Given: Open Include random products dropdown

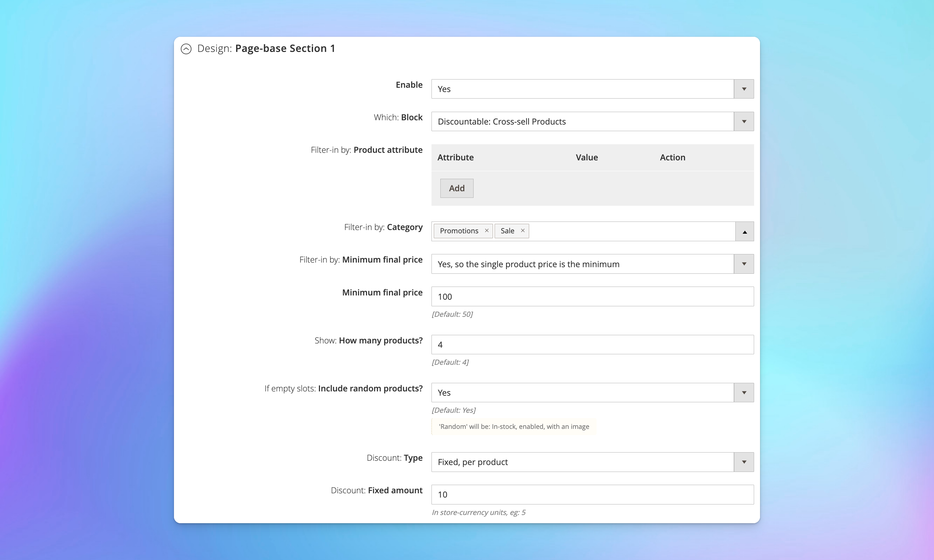Looking at the screenshot, I should 592,392.
